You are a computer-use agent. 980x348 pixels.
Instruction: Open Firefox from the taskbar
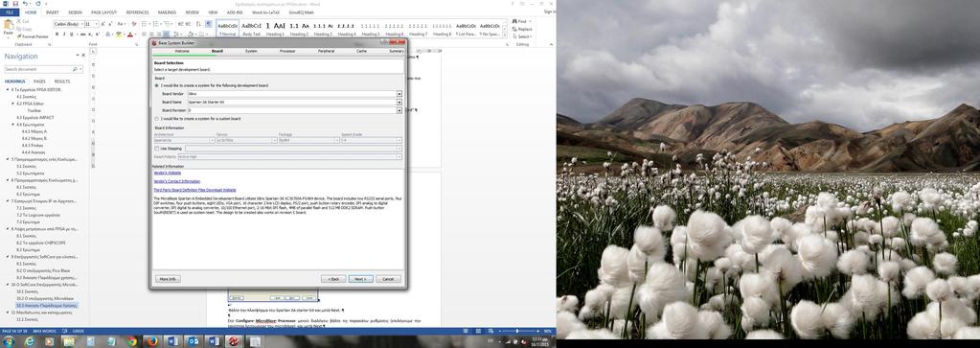point(152,341)
